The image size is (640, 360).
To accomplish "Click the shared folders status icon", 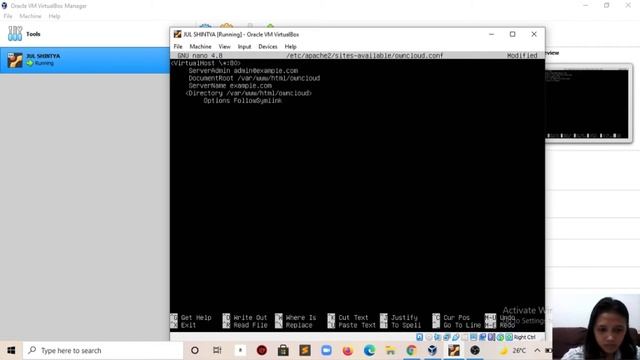I will 464,337.
